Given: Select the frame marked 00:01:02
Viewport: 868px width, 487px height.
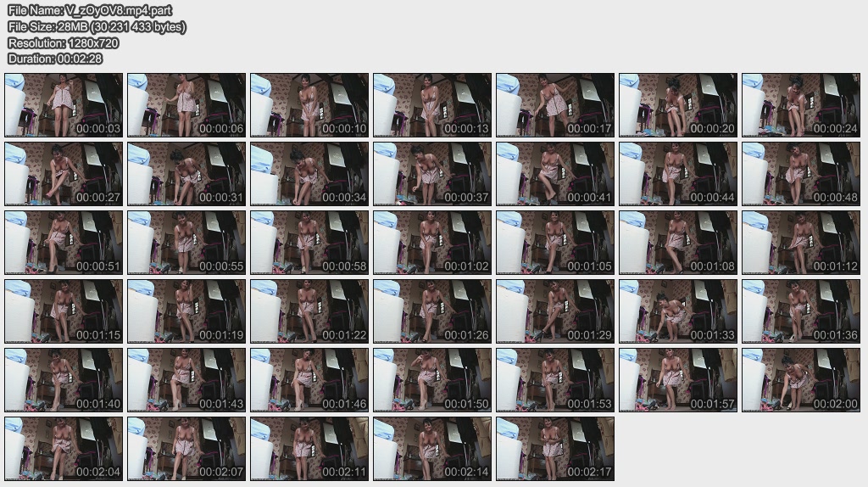Looking at the screenshot, I should click(432, 243).
